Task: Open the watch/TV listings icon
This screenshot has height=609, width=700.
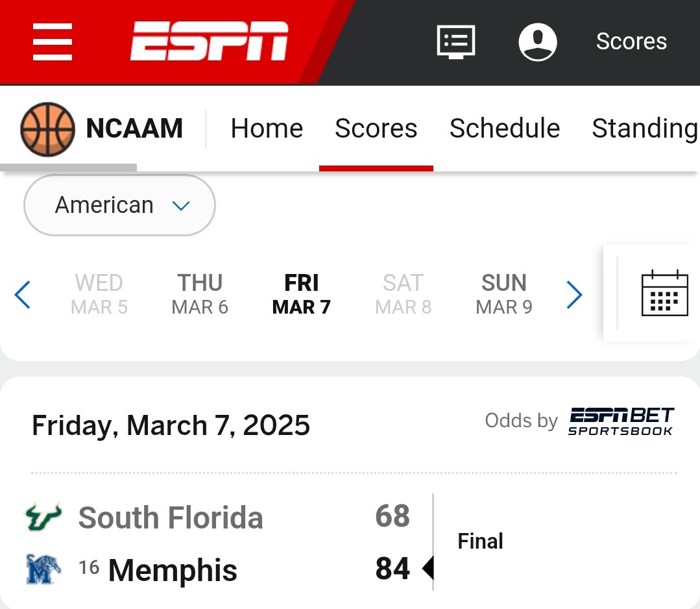Action: 455,42
